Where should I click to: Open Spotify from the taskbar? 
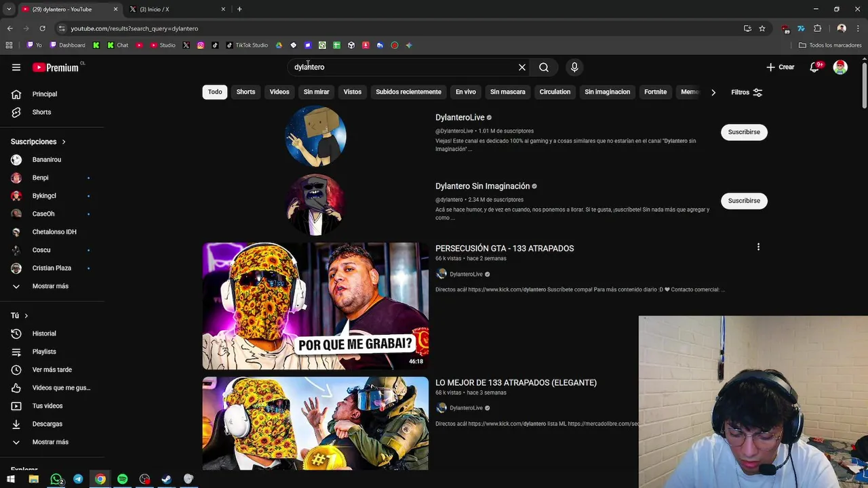coord(122,479)
